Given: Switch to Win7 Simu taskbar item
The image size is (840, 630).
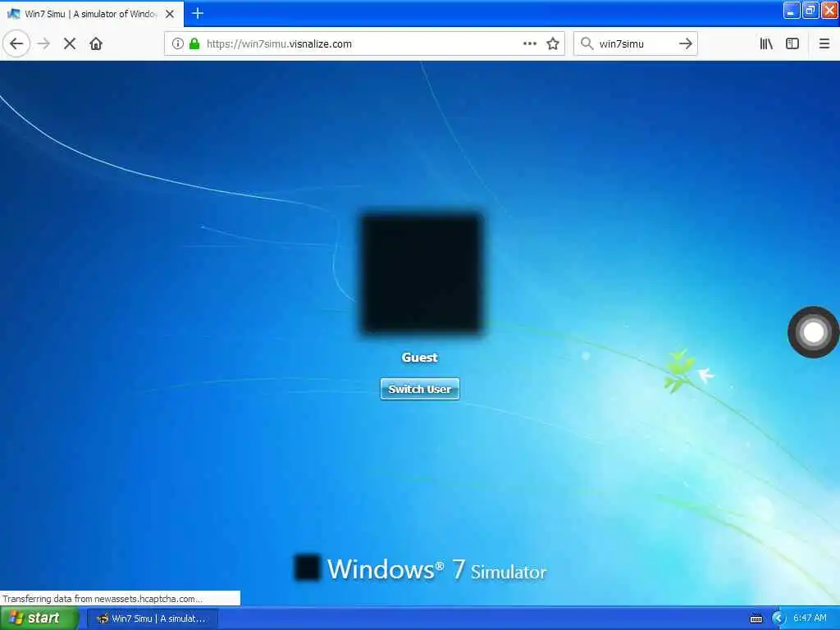Looking at the screenshot, I should (x=152, y=619).
